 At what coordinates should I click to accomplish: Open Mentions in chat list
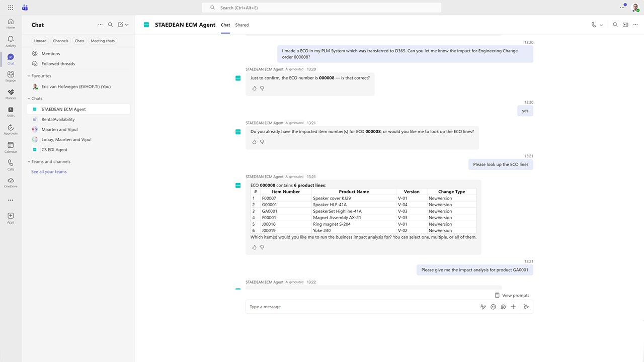(x=78, y=53)
